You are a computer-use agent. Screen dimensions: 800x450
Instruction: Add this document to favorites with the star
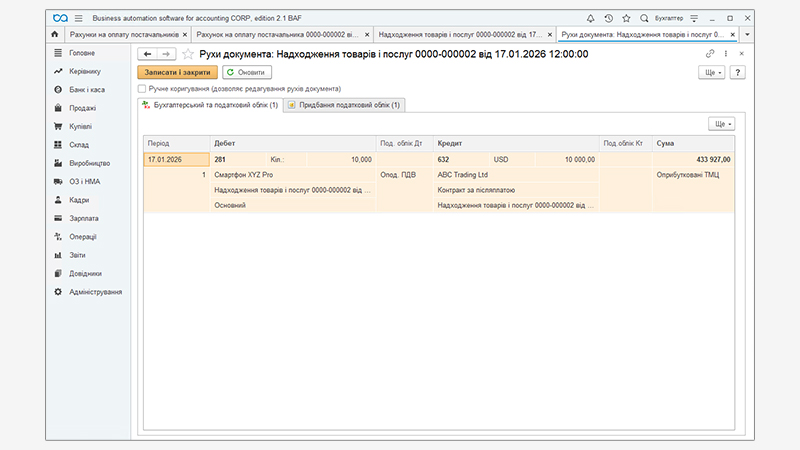click(187, 54)
